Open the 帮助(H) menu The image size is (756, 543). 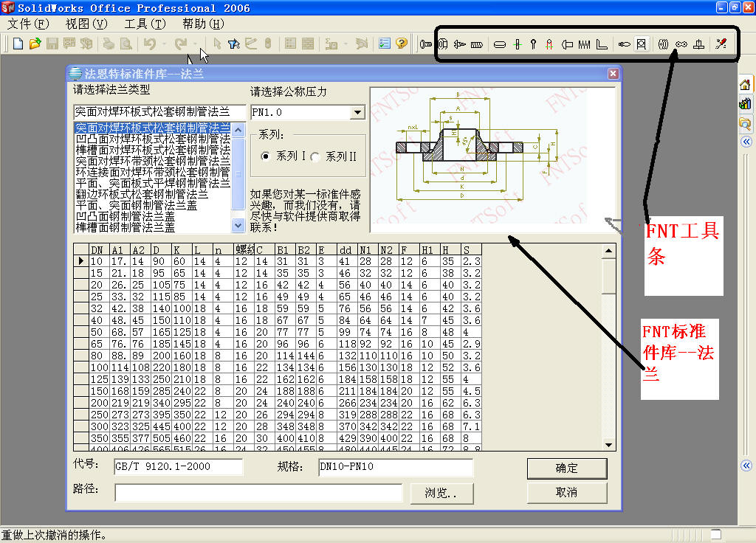pyautogui.click(x=203, y=24)
